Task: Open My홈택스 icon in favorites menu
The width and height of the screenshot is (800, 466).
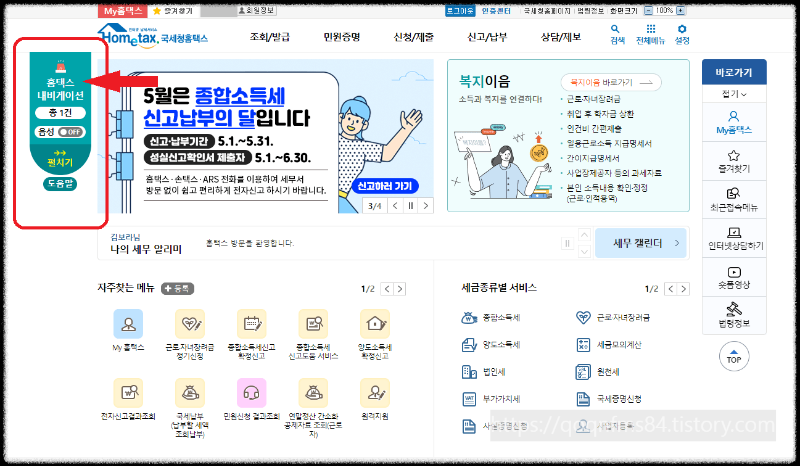Action: (128, 324)
